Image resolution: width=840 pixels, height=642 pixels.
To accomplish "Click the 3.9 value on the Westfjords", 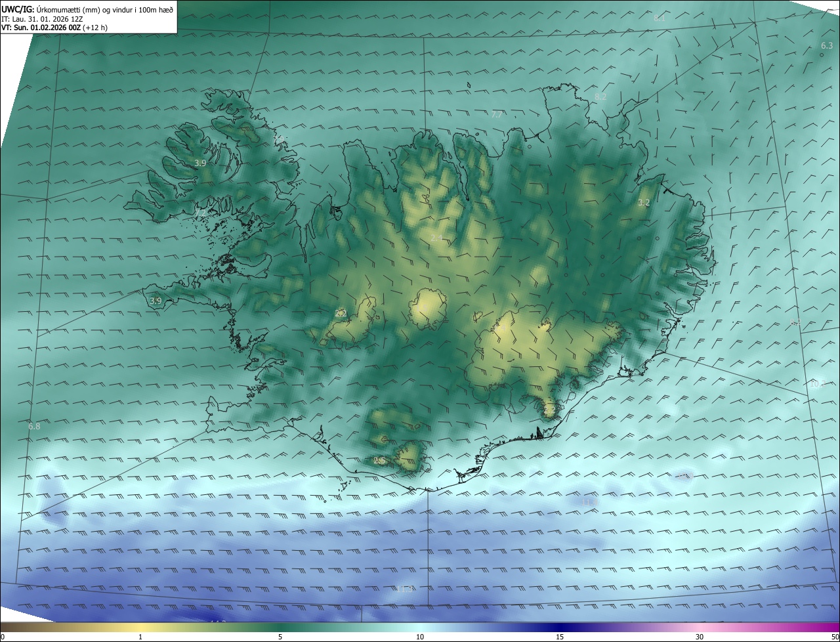I will point(200,163).
